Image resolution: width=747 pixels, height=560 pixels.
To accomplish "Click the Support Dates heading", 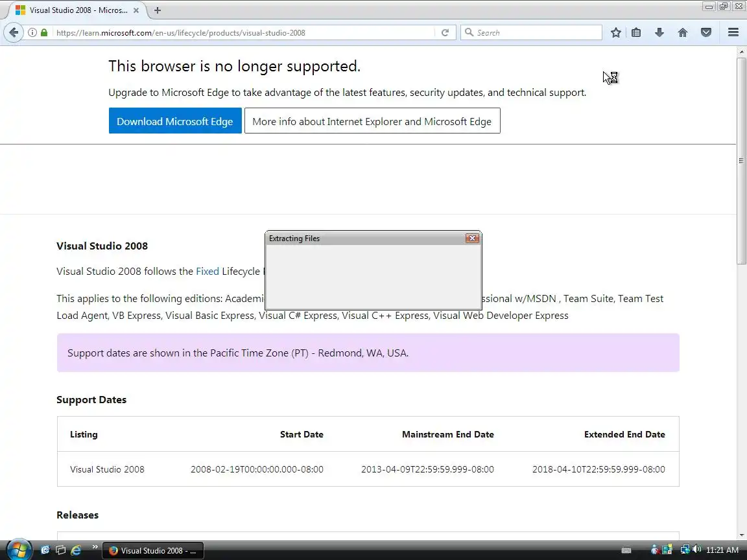I will (91, 399).
